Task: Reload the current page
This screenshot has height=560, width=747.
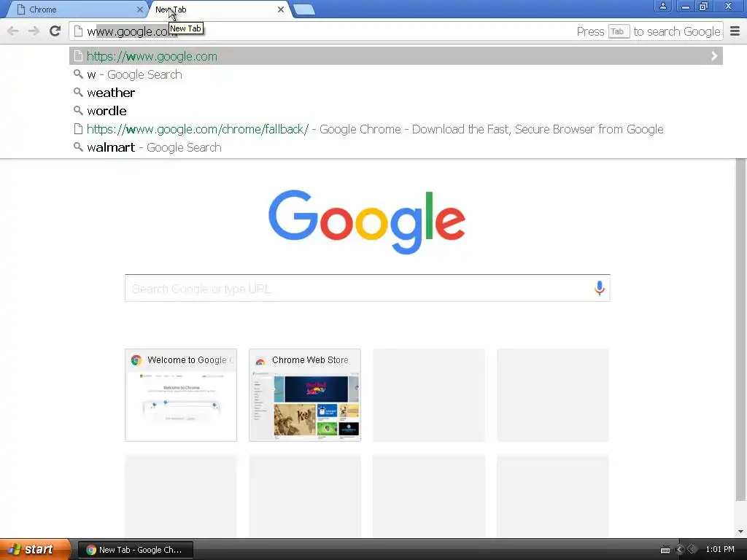Action: pyautogui.click(x=55, y=31)
